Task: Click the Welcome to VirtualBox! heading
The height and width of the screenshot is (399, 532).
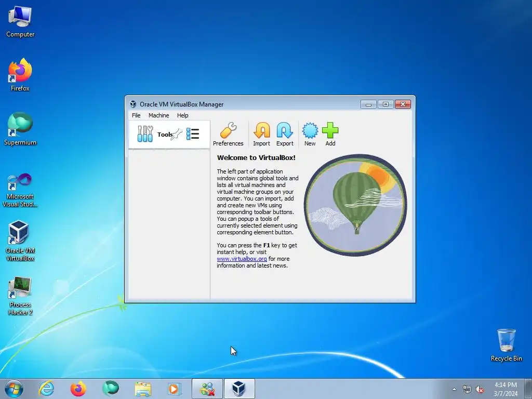Action: [256, 157]
